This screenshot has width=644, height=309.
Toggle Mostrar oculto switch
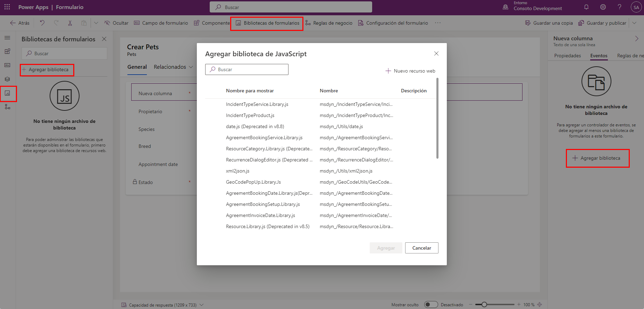431,304
